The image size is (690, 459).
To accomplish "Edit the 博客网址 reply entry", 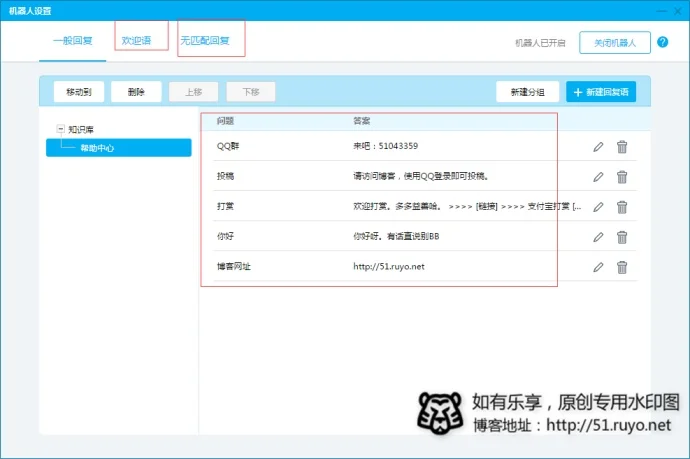I will point(598,267).
